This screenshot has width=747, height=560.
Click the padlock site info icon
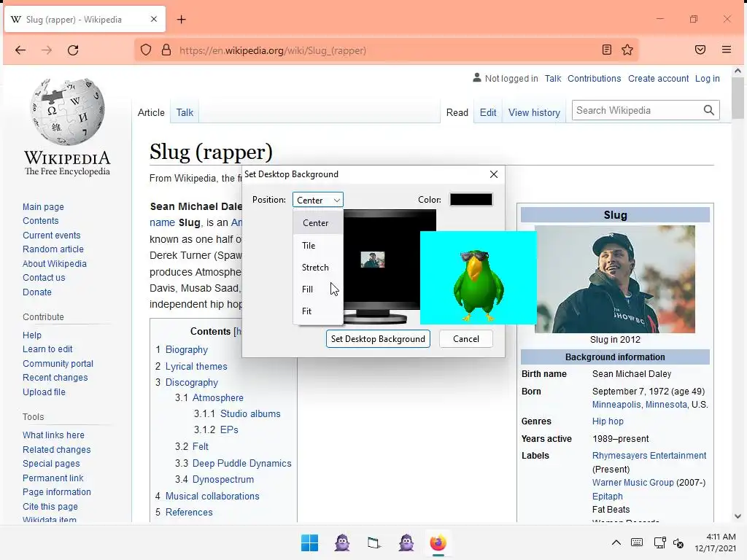point(166,50)
